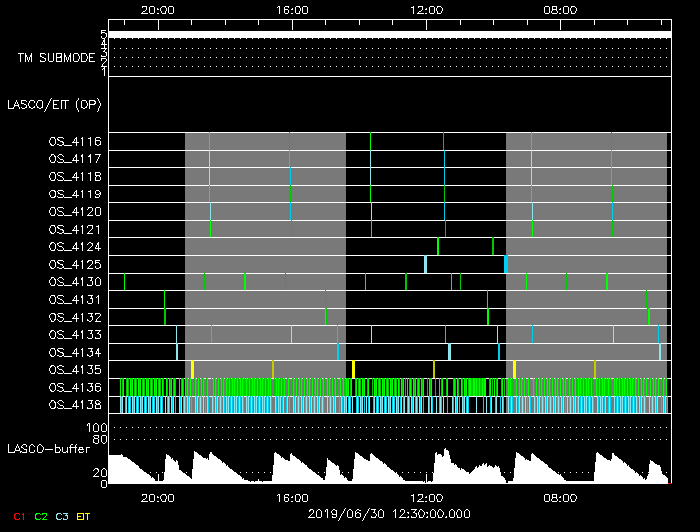700x532 pixels.
Task: Click the OS_4121 row label
Action: pyautogui.click(x=75, y=229)
